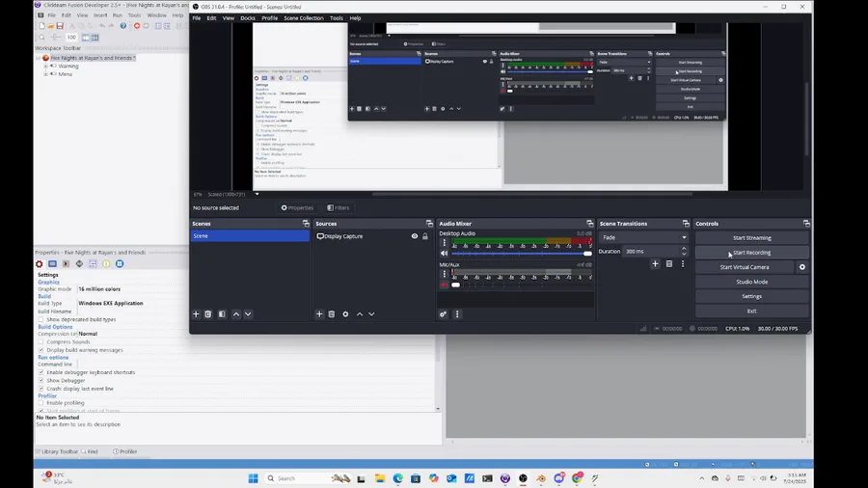The height and width of the screenshot is (488, 868).
Task: Open OBS Settings button in Controls
Action: click(751, 297)
